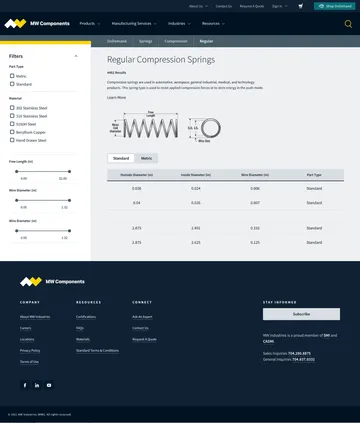Click the 0.036 outside diameter cell
360x423 pixels.
[x=137, y=188]
